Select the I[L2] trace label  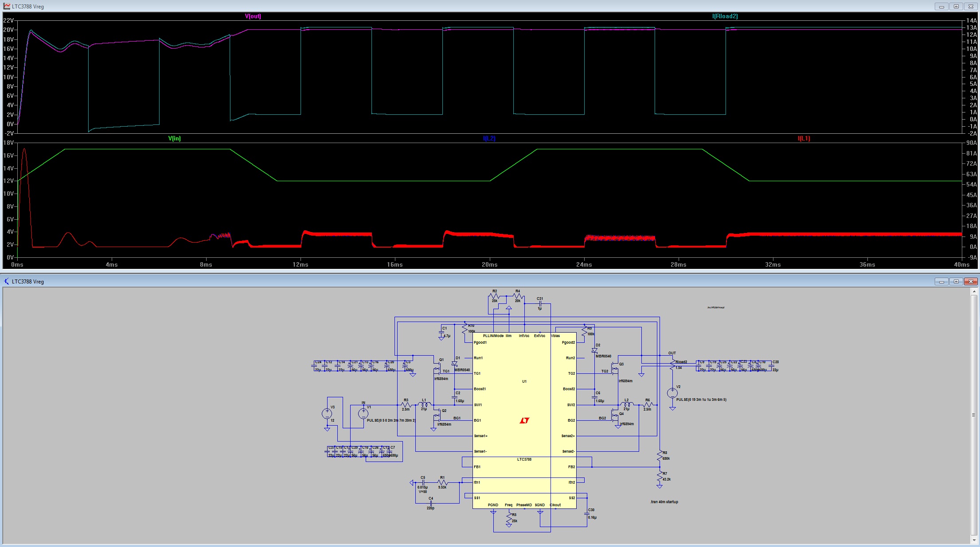click(489, 138)
